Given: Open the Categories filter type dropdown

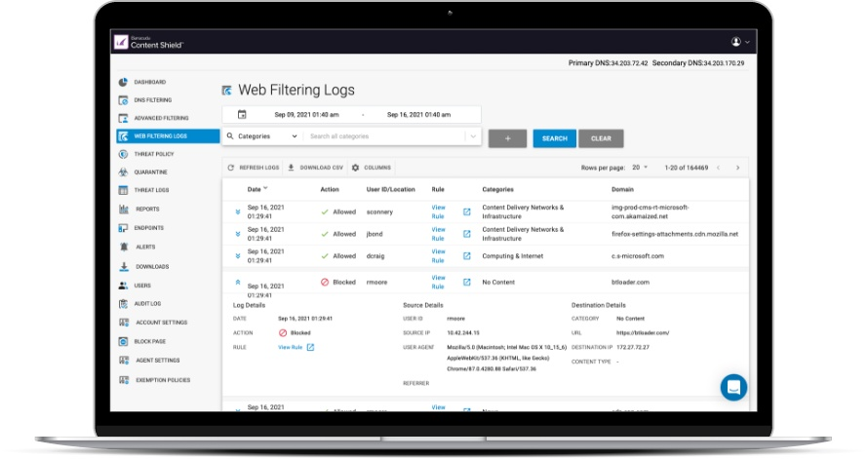Looking at the screenshot, I should [x=263, y=136].
